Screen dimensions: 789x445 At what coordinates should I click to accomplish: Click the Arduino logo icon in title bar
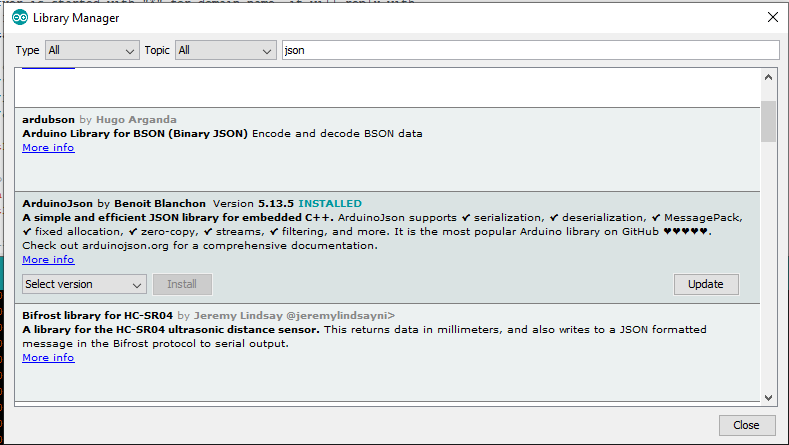(x=20, y=18)
